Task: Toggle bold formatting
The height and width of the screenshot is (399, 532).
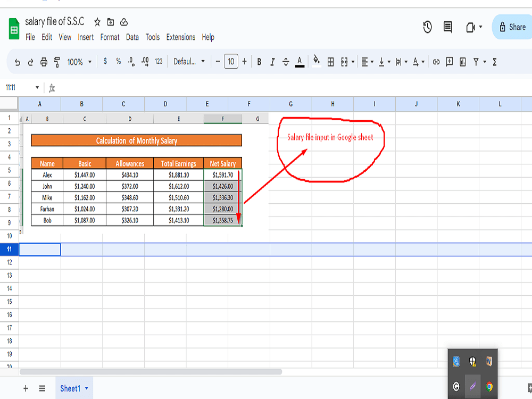Action: coord(259,62)
